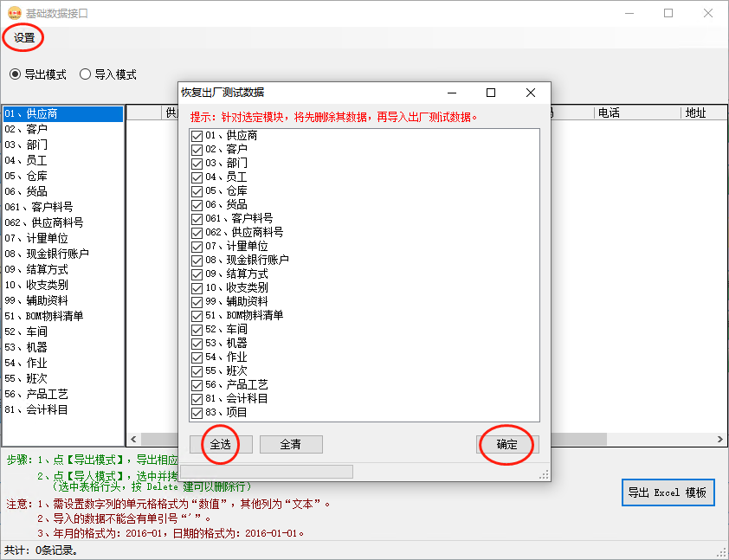Open the 设置 menu
The height and width of the screenshot is (560, 729).
click(24, 38)
